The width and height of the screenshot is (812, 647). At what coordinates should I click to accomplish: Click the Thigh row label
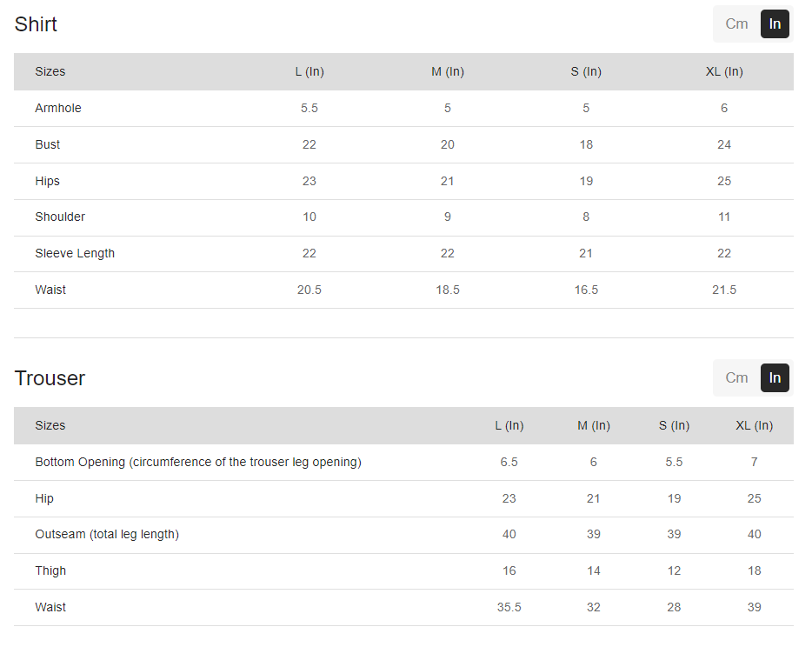click(50, 571)
